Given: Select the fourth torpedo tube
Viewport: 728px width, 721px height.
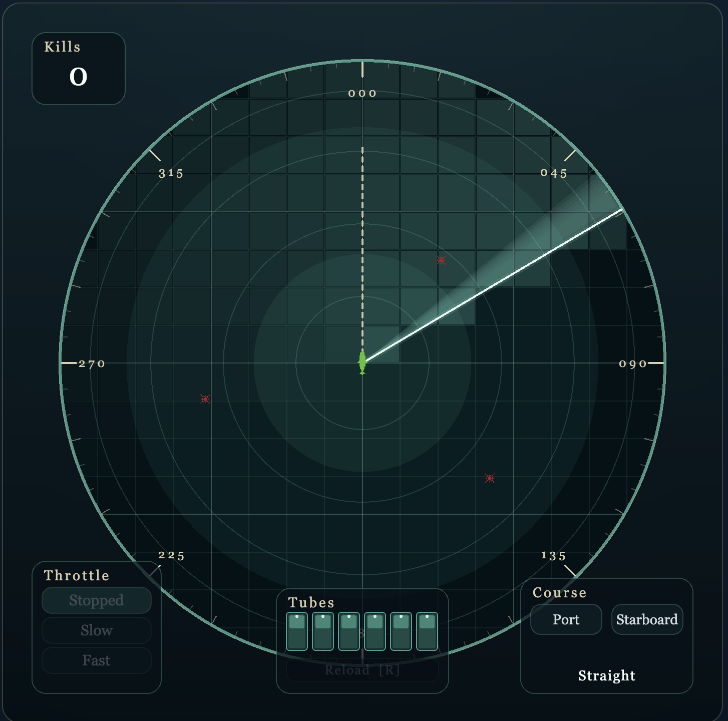Looking at the screenshot, I should pos(375,631).
